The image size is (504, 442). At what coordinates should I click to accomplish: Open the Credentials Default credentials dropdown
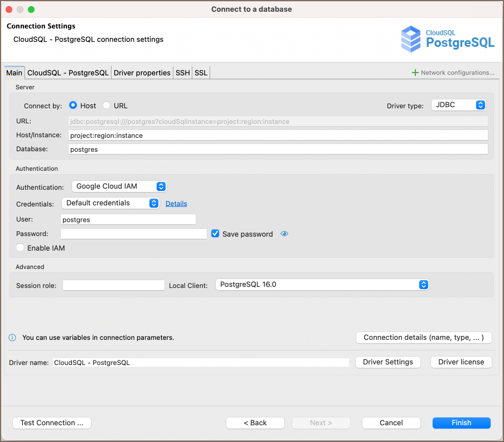[x=110, y=203]
